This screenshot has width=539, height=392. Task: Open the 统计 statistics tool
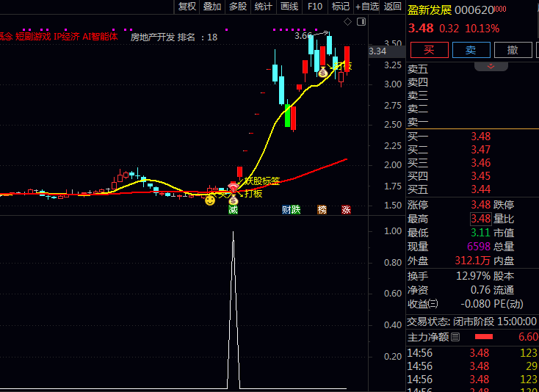(264, 7)
